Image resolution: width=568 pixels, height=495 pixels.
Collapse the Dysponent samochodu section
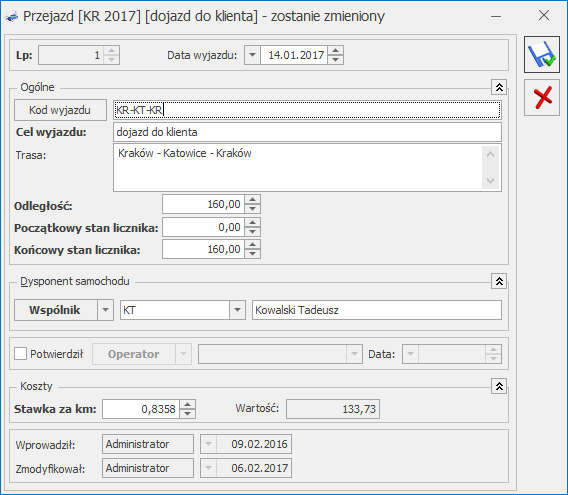[x=499, y=281]
